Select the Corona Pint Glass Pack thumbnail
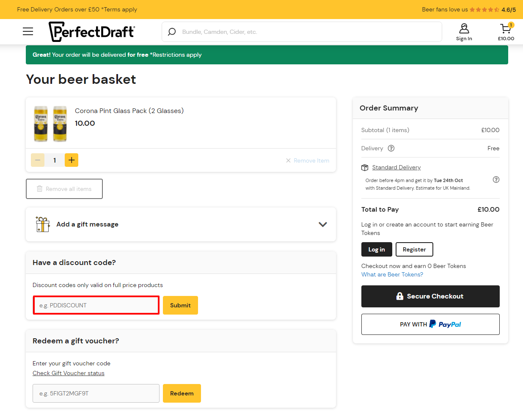The image size is (523, 420). click(x=50, y=124)
